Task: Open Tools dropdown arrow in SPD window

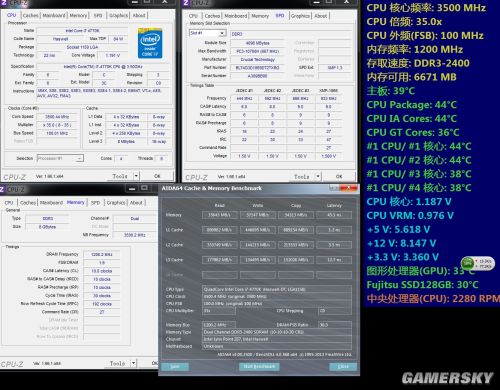Action: (318, 176)
